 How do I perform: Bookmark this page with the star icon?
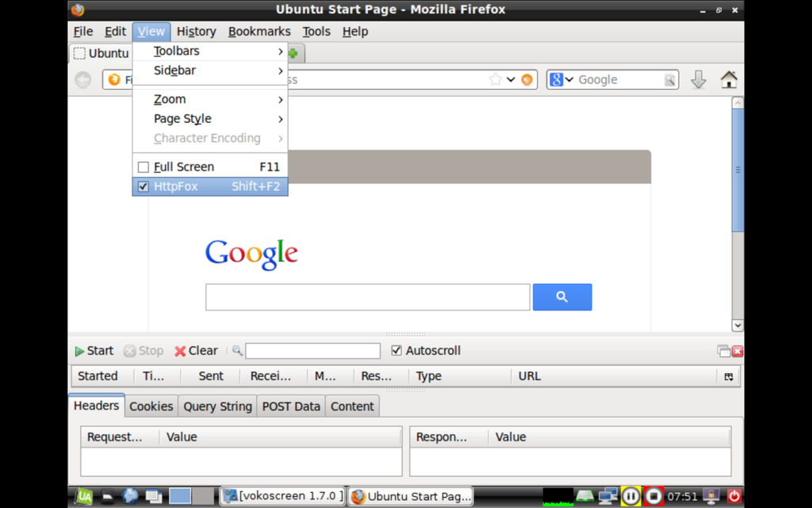[496, 79]
